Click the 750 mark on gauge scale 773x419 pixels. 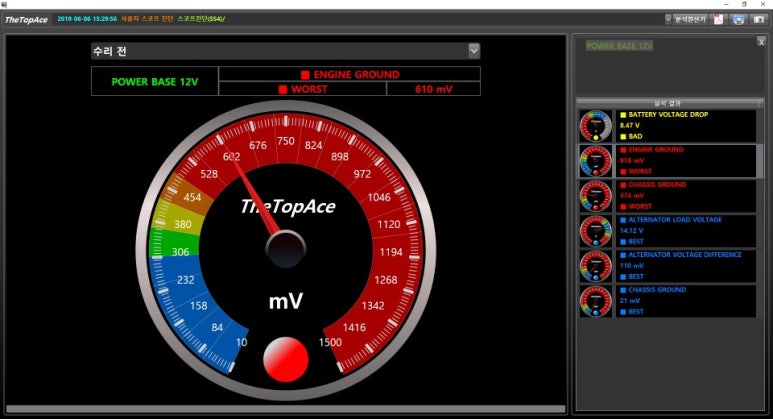(285, 141)
